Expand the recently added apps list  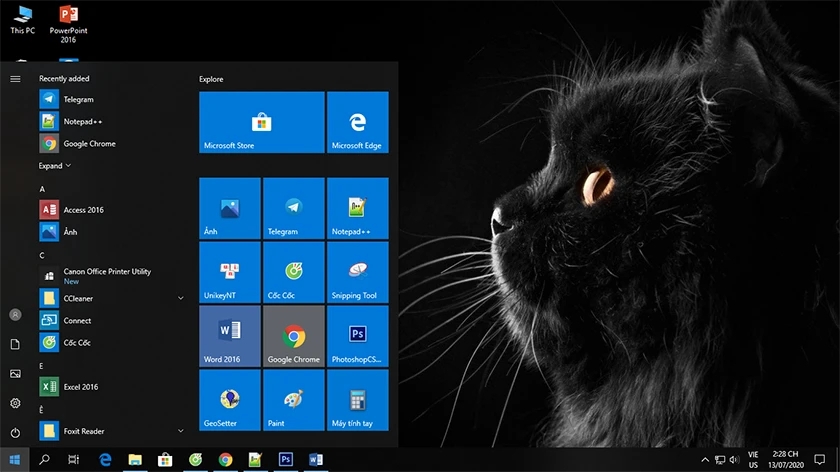click(x=55, y=166)
